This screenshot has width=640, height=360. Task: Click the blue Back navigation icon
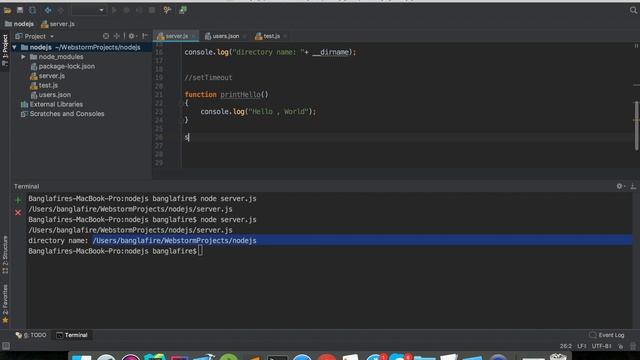48,10
